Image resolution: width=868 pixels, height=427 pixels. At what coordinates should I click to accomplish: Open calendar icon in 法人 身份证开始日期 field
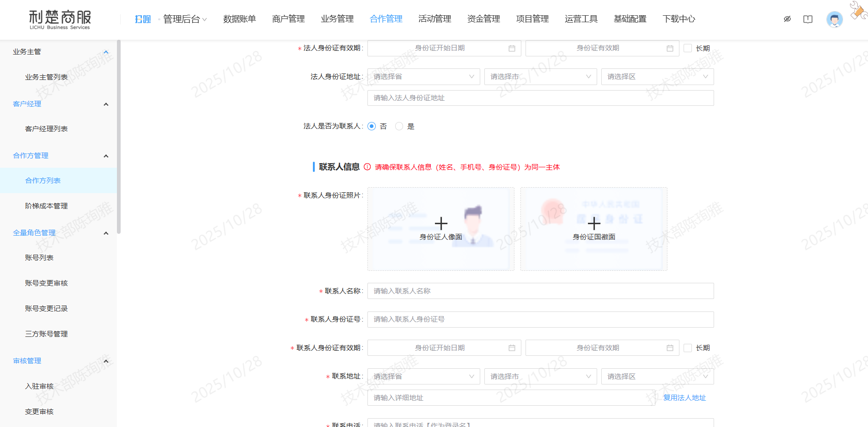[512, 49]
